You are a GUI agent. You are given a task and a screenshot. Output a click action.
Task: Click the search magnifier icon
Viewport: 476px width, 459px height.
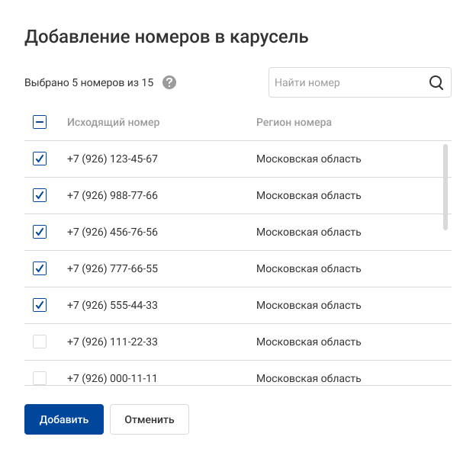pyautogui.click(x=436, y=82)
